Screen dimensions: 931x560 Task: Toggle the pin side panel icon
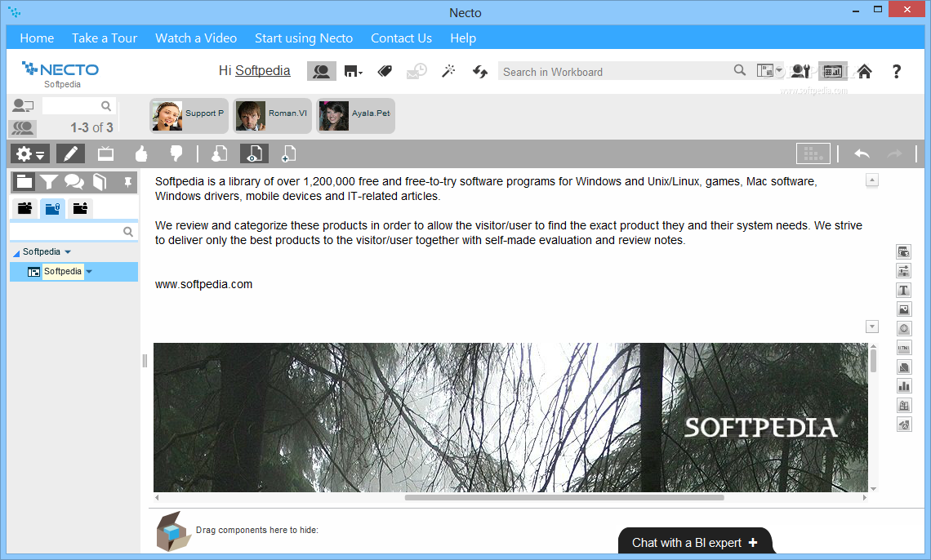(x=127, y=182)
